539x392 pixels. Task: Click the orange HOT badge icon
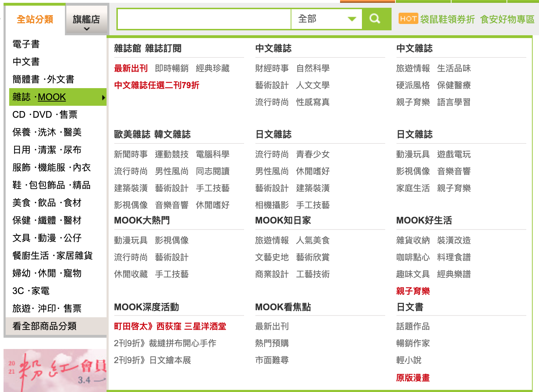(408, 19)
